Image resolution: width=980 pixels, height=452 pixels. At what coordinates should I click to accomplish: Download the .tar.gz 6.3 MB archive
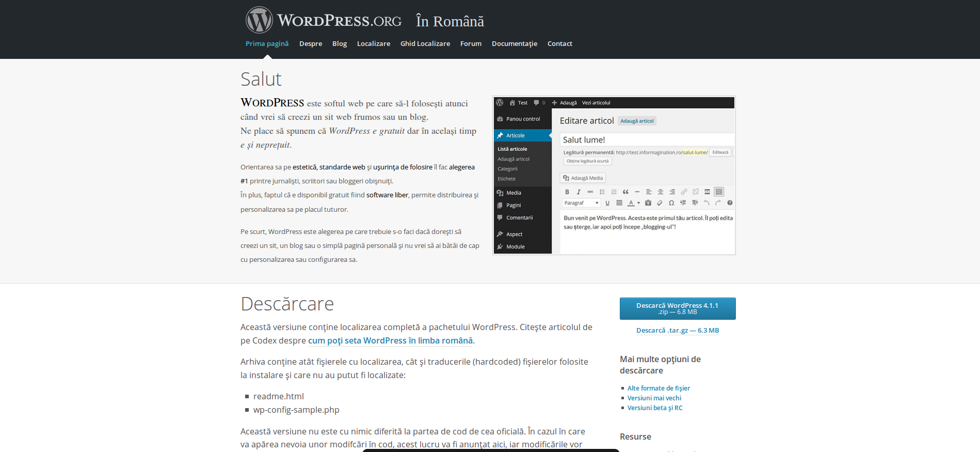678,331
